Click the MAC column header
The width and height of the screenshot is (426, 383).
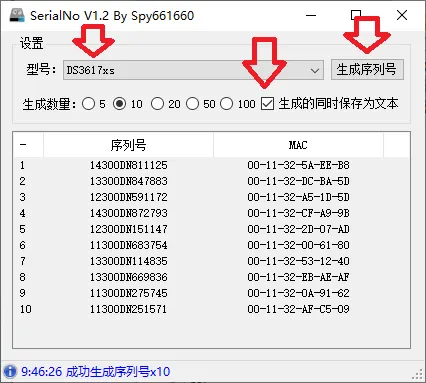click(x=298, y=145)
